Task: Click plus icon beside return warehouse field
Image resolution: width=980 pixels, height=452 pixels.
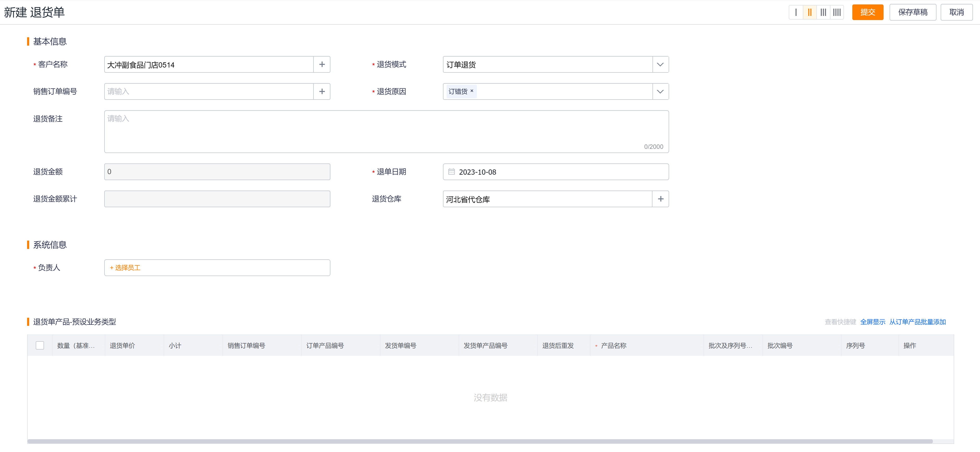Action: [661, 199]
